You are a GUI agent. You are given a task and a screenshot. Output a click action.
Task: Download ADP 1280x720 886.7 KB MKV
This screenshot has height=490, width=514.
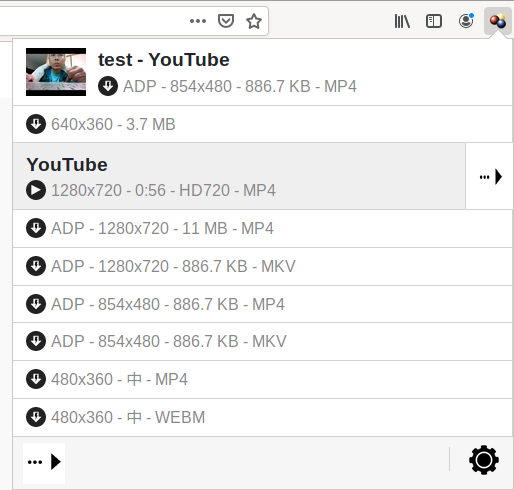262,266
